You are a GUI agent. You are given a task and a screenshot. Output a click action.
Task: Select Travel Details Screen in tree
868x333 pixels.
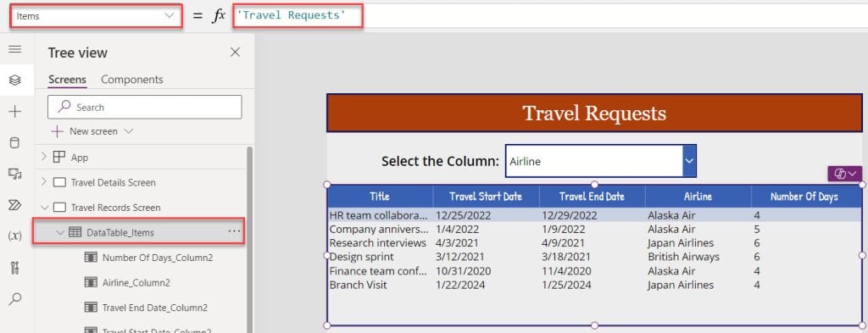[113, 182]
